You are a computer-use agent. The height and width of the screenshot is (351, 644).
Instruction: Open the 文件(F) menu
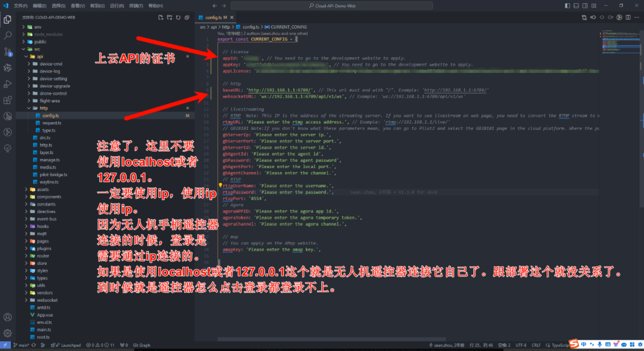21,6
